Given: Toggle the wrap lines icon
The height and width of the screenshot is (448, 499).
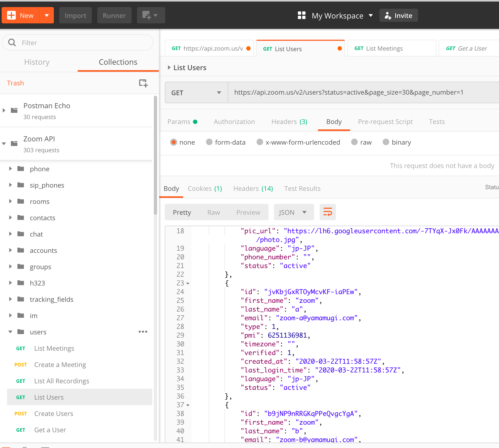Looking at the screenshot, I should [x=328, y=212].
